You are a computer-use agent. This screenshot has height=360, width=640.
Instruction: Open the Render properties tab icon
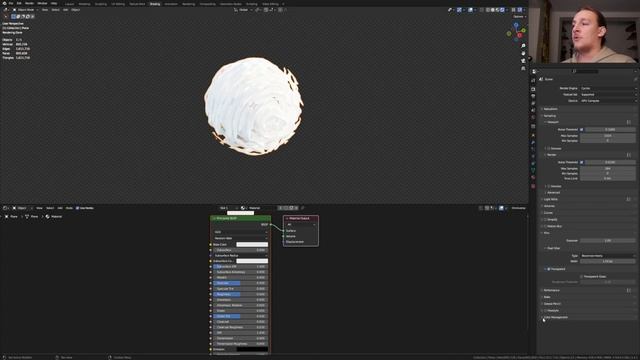click(533, 89)
